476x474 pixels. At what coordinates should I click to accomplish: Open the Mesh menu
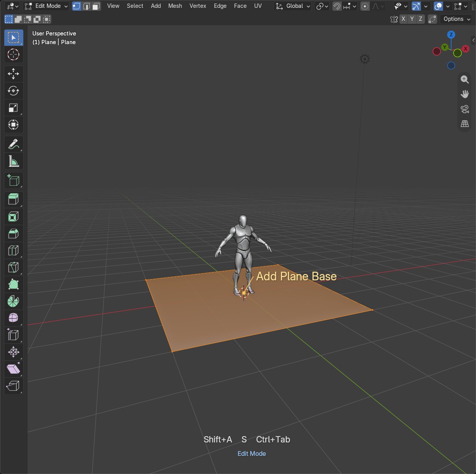click(175, 6)
